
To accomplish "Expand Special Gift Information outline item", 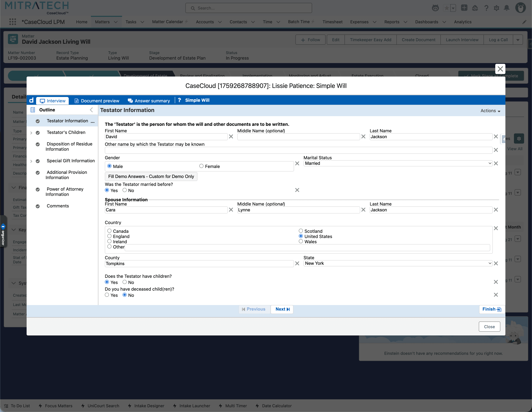I will pos(31,161).
